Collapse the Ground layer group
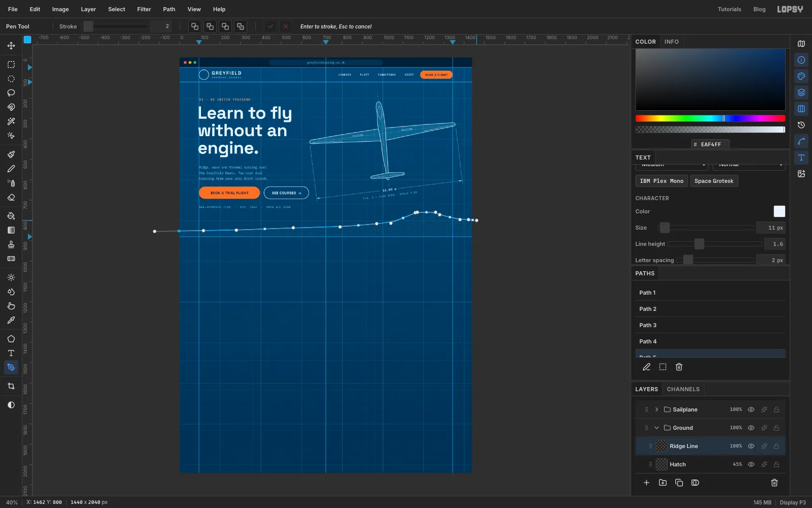The width and height of the screenshot is (812, 508). (x=656, y=428)
